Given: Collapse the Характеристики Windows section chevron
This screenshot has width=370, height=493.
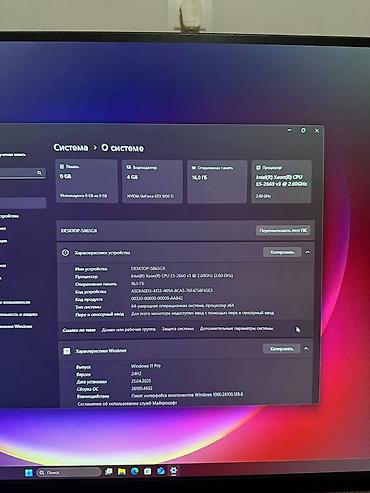Looking at the screenshot, I should pos(306,349).
